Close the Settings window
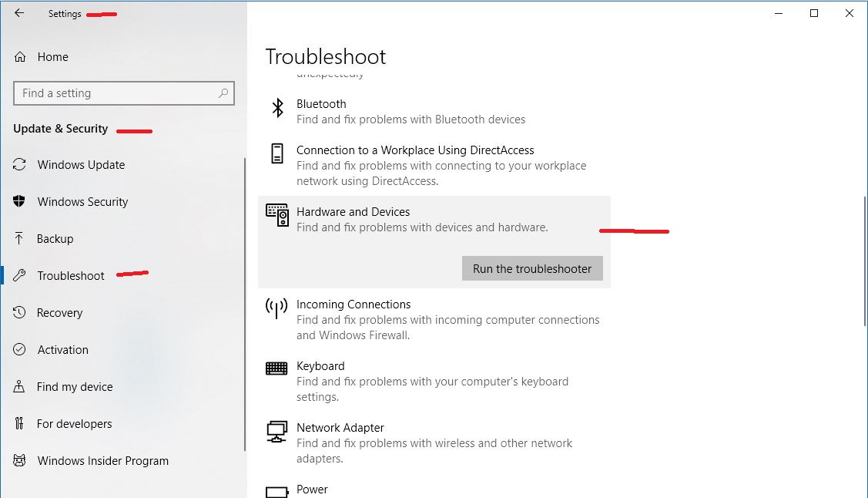 pos(850,13)
